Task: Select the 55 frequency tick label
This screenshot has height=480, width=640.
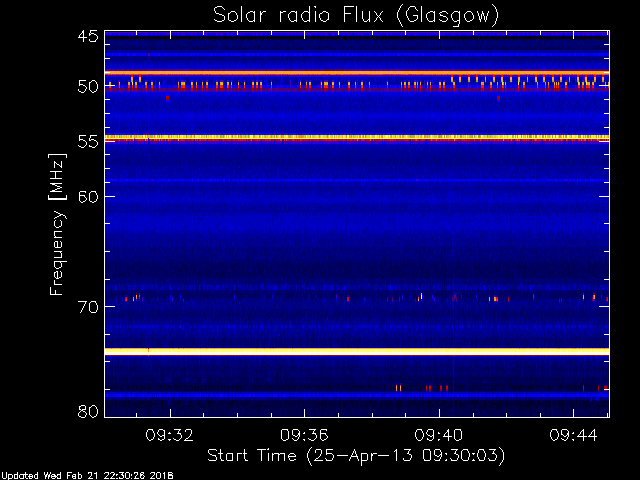Action: [88, 142]
